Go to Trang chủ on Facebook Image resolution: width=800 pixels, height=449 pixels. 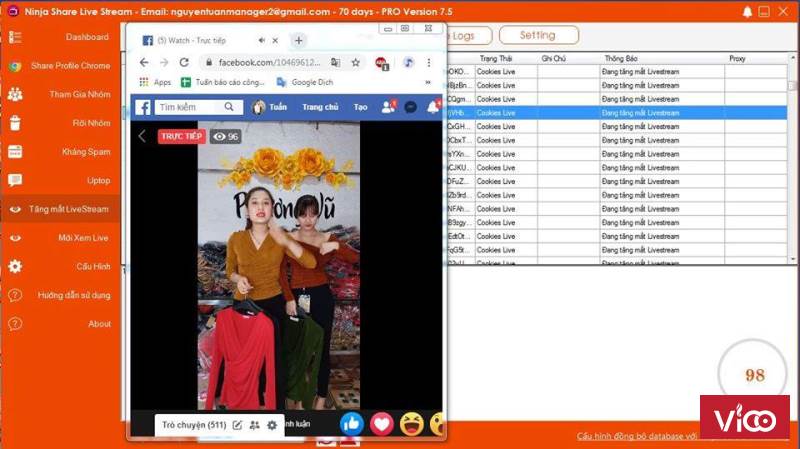tap(320, 107)
